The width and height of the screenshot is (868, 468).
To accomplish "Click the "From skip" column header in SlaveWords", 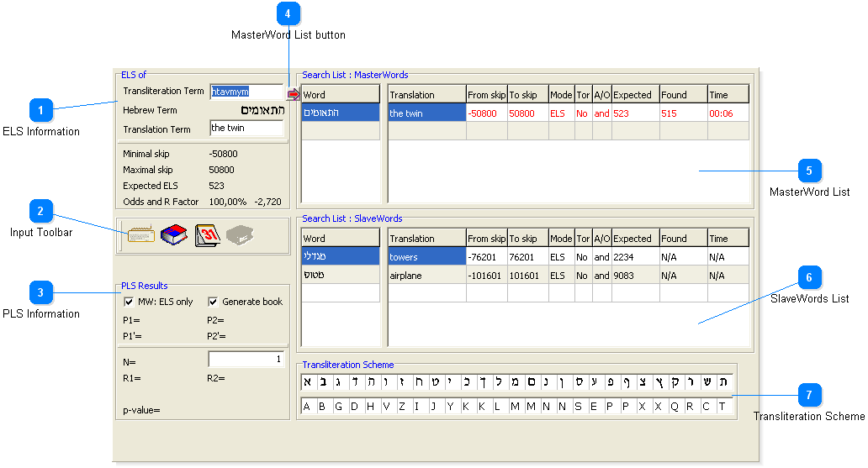I will coord(486,239).
